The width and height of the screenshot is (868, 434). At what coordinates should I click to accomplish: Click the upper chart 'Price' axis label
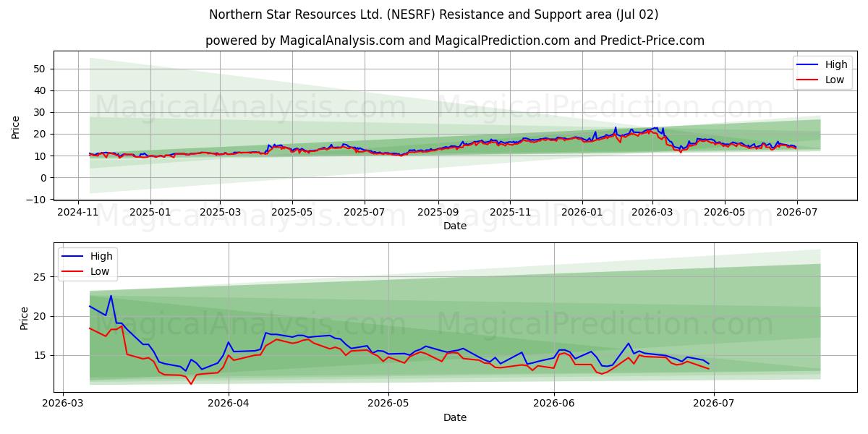tap(16, 127)
